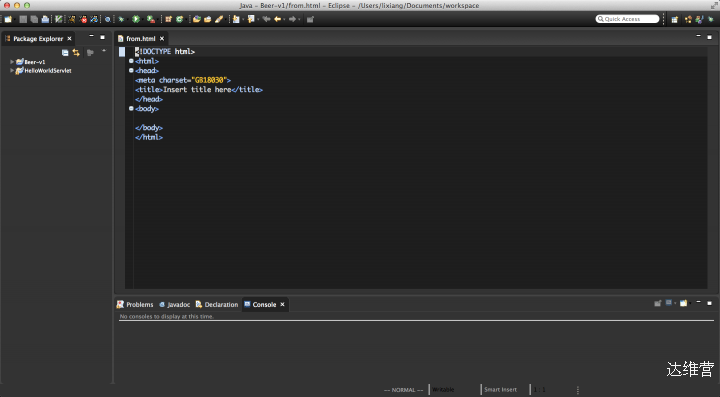Collapse the <html> fold marker
Viewport: 720px width, 397px height.
pos(131,61)
